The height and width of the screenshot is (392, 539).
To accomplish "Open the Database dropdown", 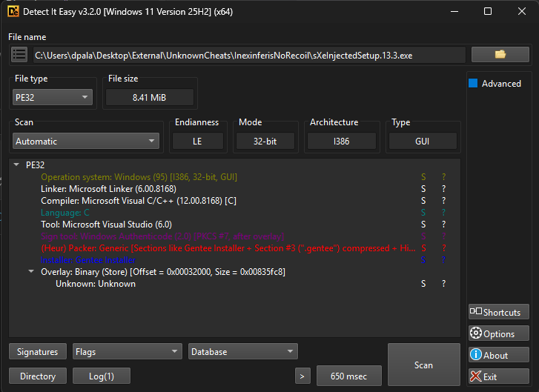I will (243, 352).
